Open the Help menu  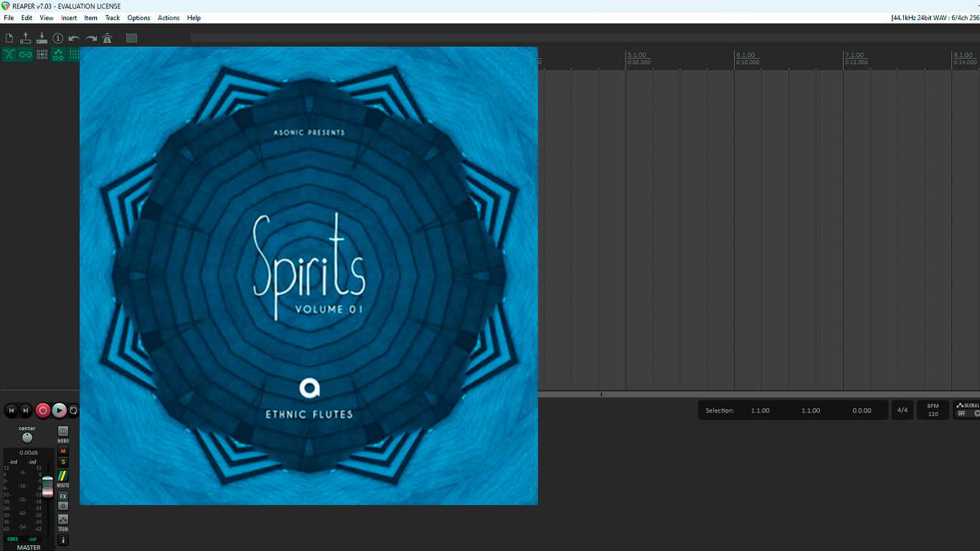[194, 18]
